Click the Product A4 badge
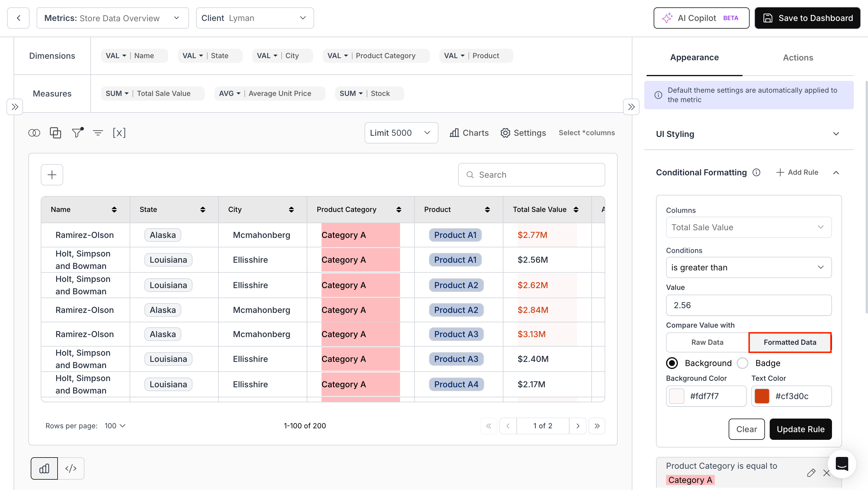Screen dimensions: 868x490 456,384
